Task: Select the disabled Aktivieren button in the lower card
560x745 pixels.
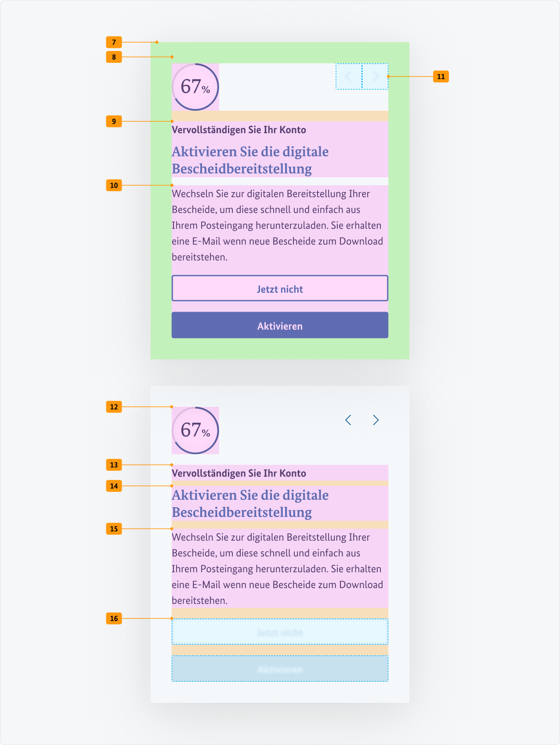Action: [x=280, y=669]
